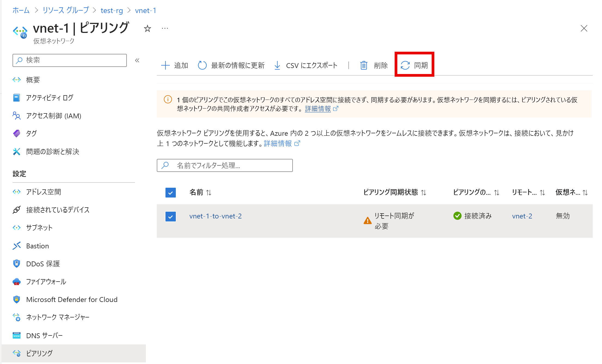Open Bastion settings from the sidebar
Screen dimensions: 602x364
[x=38, y=246]
